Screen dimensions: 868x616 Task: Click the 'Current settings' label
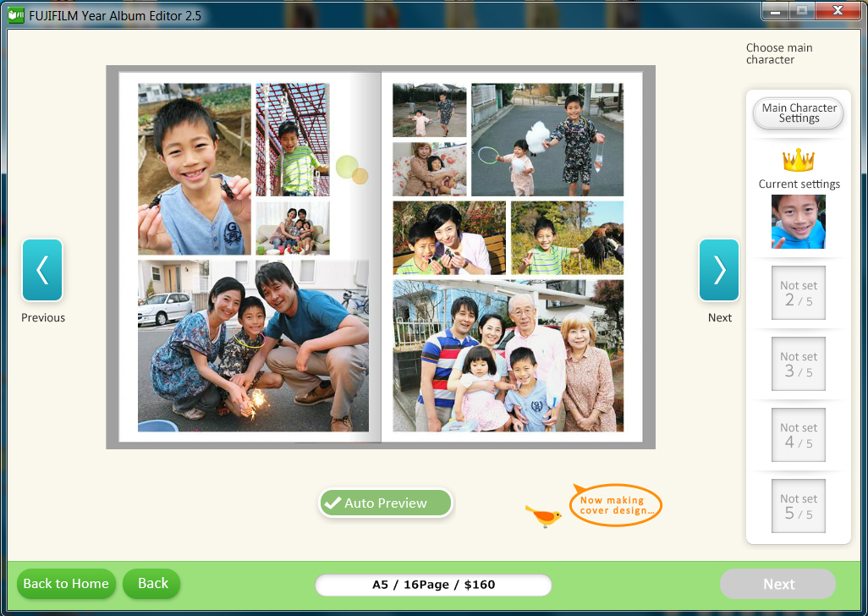point(799,184)
